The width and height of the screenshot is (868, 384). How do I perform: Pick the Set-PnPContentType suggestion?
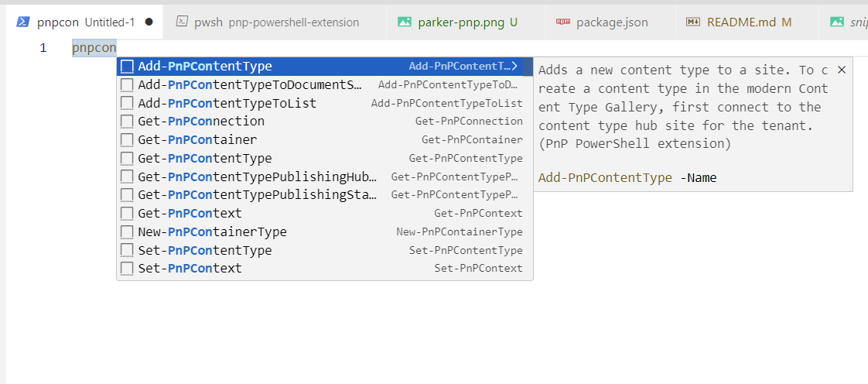[x=325, y=251]
